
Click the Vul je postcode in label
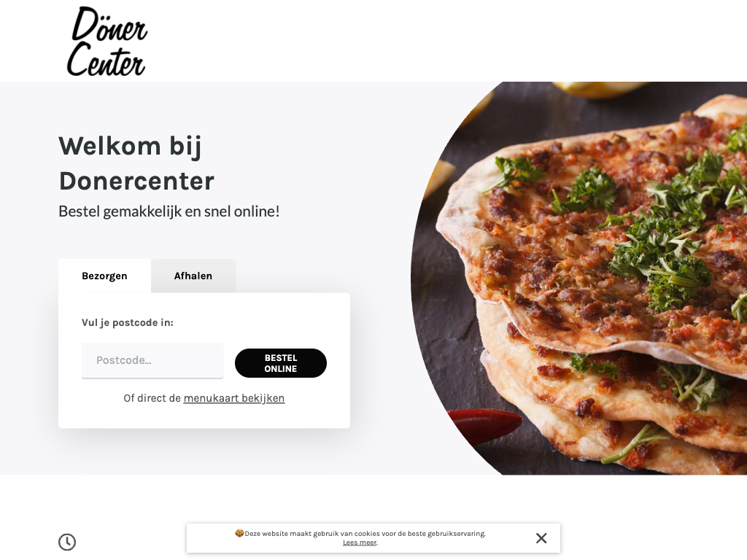128,322
